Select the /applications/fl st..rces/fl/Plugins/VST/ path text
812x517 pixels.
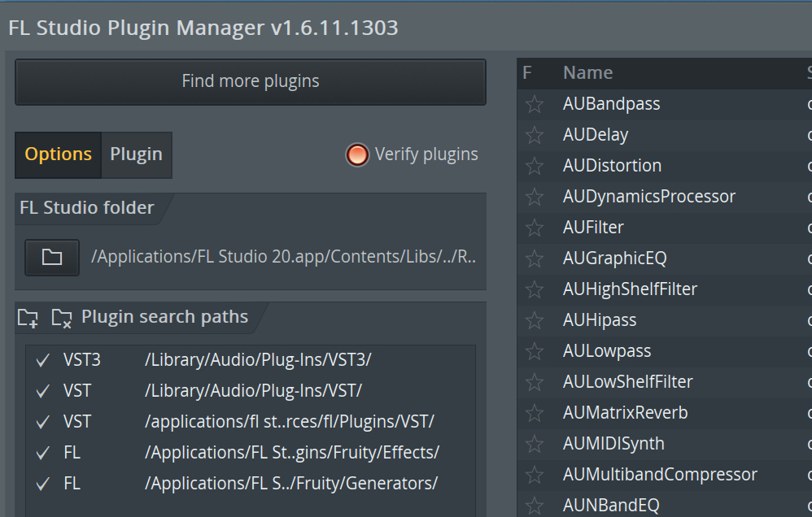(290, 422)
